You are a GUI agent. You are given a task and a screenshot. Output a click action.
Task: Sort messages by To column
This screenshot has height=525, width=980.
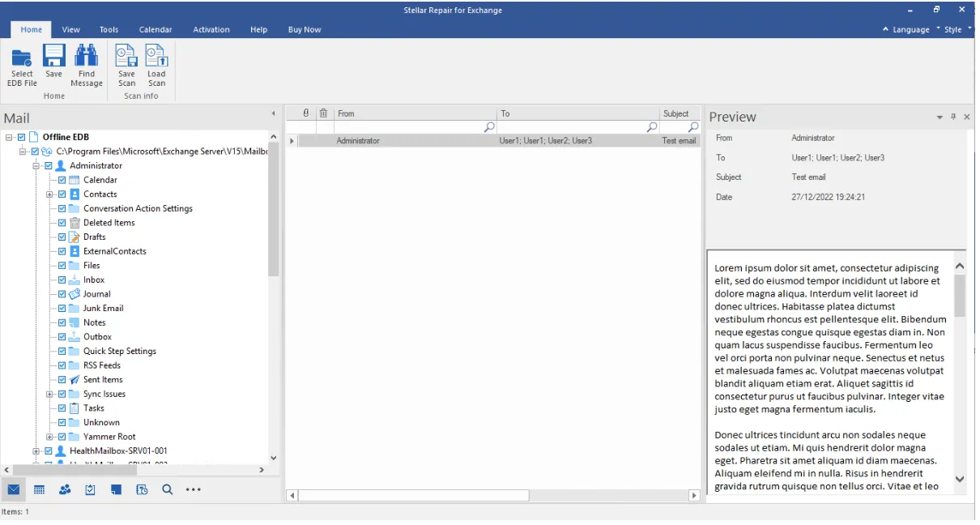[x=577, y=113]
